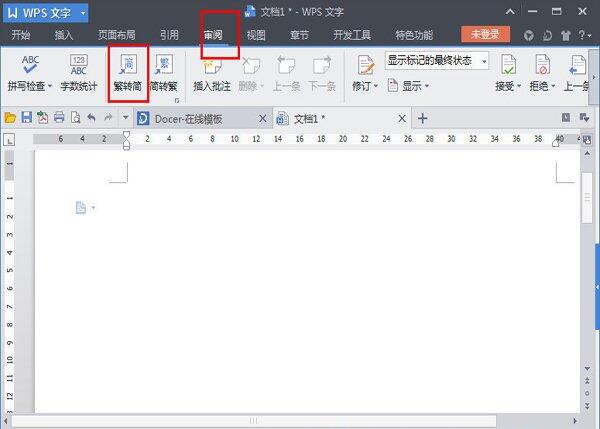Close the 文档1 tab
This screenshot has height=429, width=600.
pos(402,119)
